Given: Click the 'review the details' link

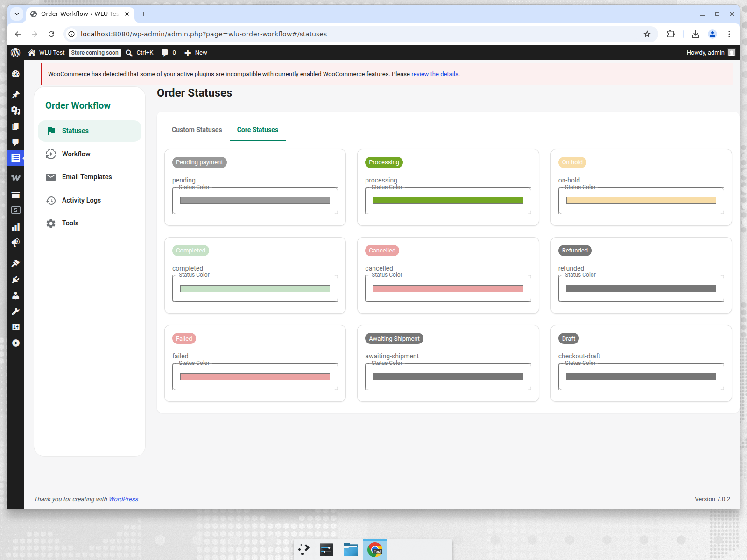Looking at the screenshot, I should [x=435, y=74].
